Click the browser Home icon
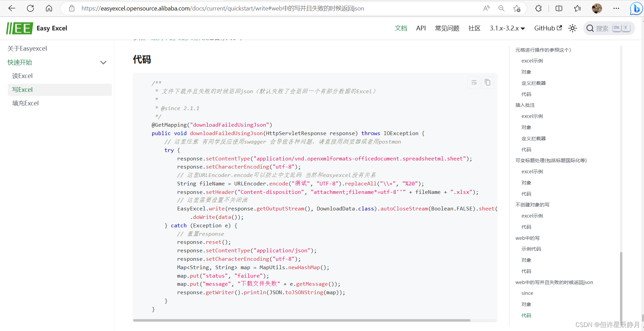Screen dimensions: 644x331 coord(49,8)
